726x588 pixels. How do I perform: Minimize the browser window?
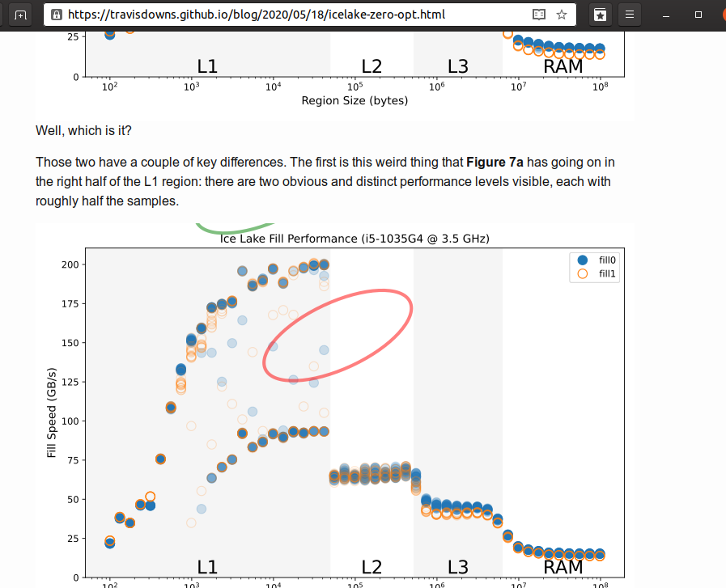tap(666, 15)
